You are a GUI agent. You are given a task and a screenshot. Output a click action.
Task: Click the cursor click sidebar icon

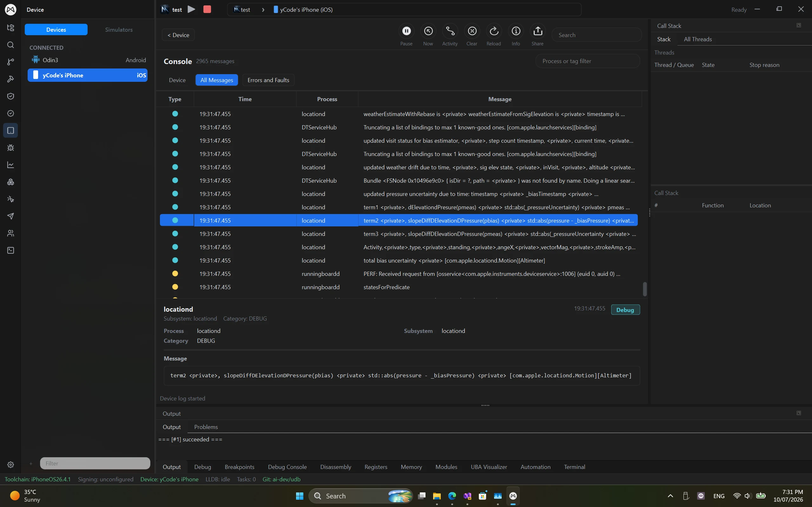[x=11, y=199]
